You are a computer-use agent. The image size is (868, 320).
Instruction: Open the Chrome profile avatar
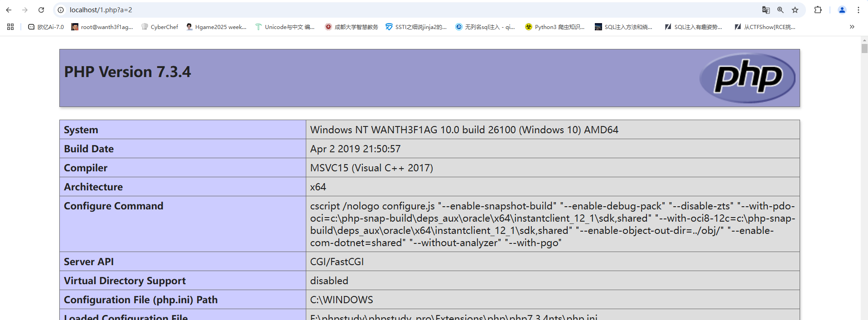842,10
